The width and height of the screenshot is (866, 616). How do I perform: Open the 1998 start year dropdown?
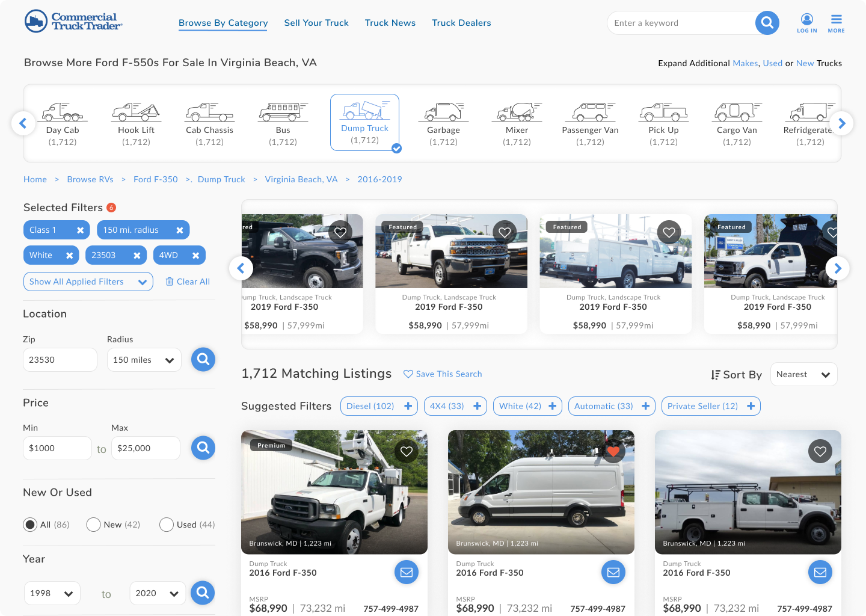52,593
